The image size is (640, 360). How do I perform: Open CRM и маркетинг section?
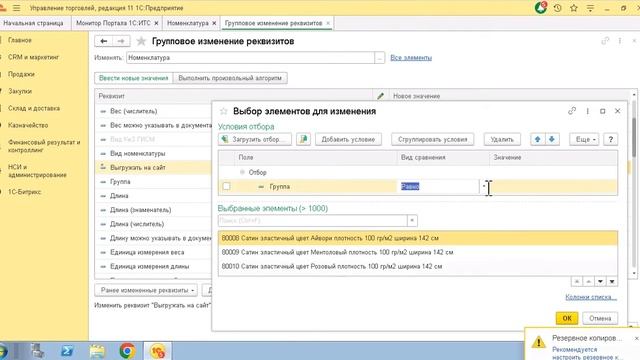point(33,57)
